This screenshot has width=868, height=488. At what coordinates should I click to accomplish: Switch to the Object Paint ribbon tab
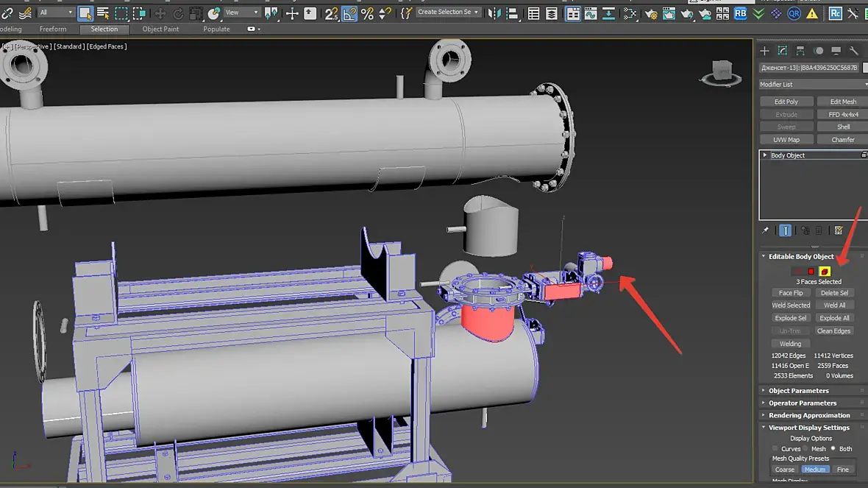click(160, 29)
